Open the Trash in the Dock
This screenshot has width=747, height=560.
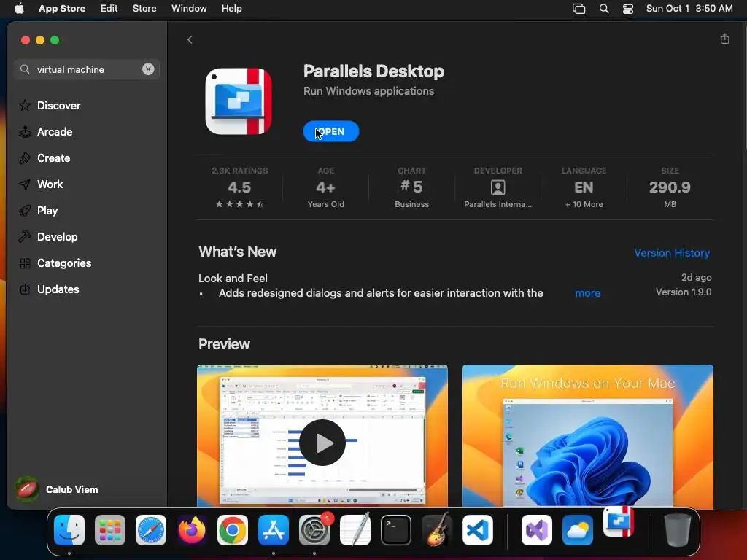tap(677, 530)
